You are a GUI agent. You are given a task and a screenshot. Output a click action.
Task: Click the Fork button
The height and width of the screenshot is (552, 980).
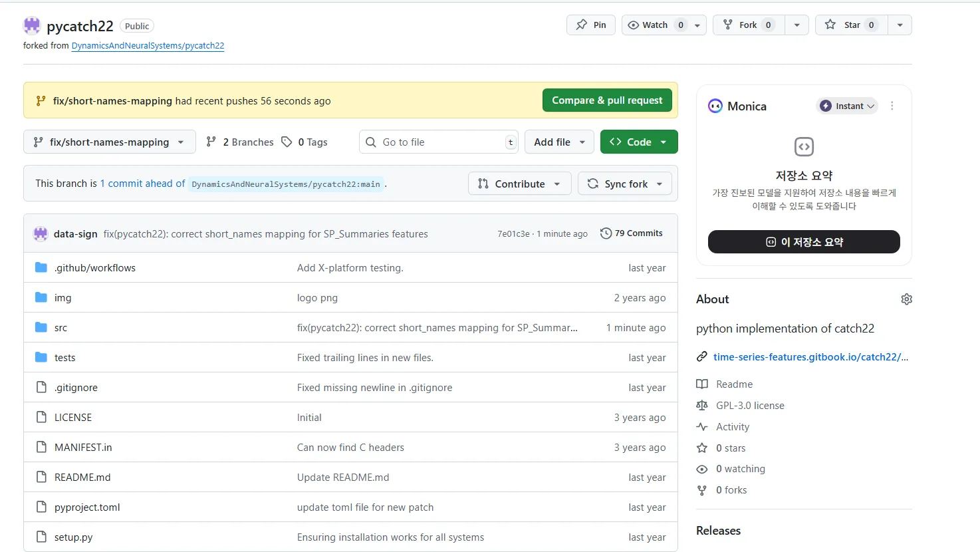coord(749,25)
